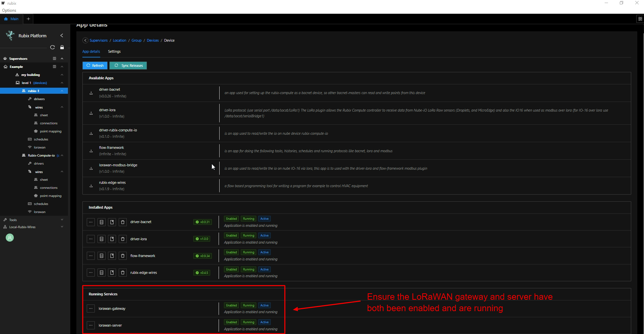Open more options for lorawan-gateway service
The image size is (644, 334).
(91, 308)
